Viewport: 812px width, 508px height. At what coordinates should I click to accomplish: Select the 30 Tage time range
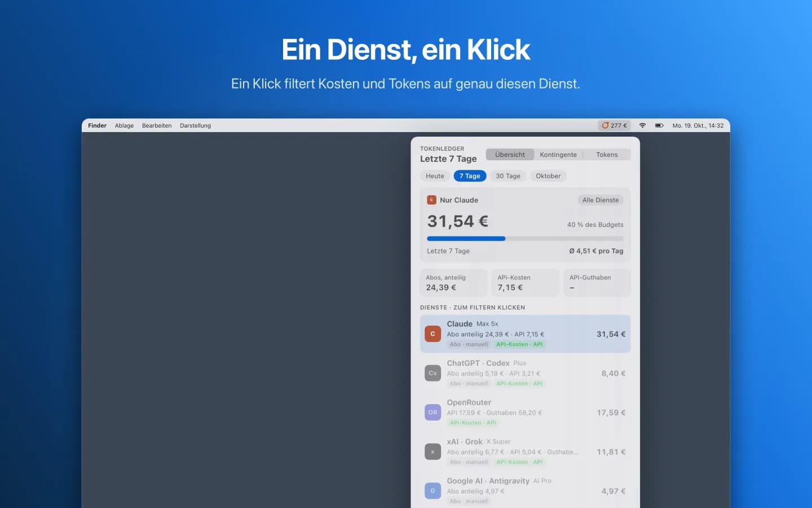(508, 176)
